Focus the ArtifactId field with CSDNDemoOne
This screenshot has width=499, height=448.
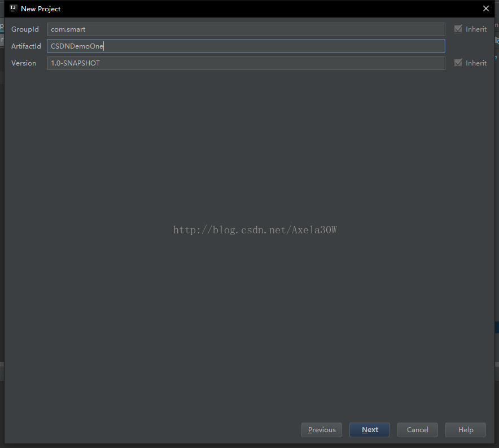[x=246, y=46]
